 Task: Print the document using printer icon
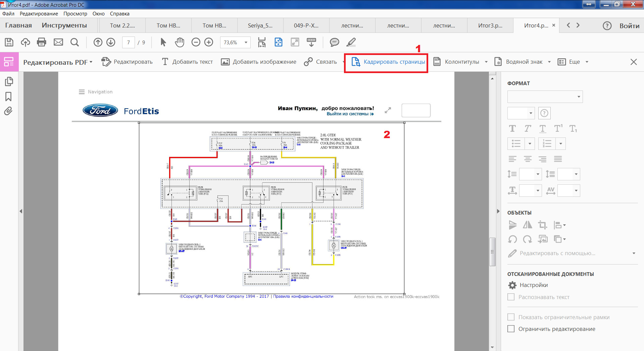pos(42,42)
